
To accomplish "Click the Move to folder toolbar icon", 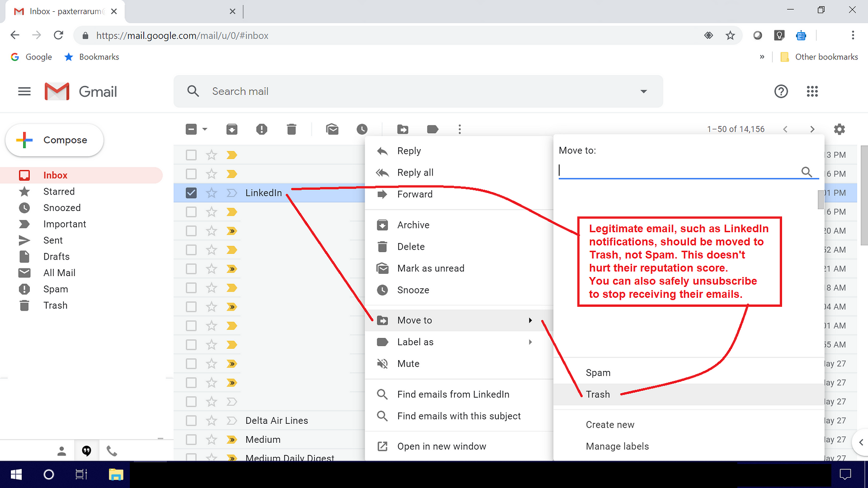I will [x=403, y=129].
